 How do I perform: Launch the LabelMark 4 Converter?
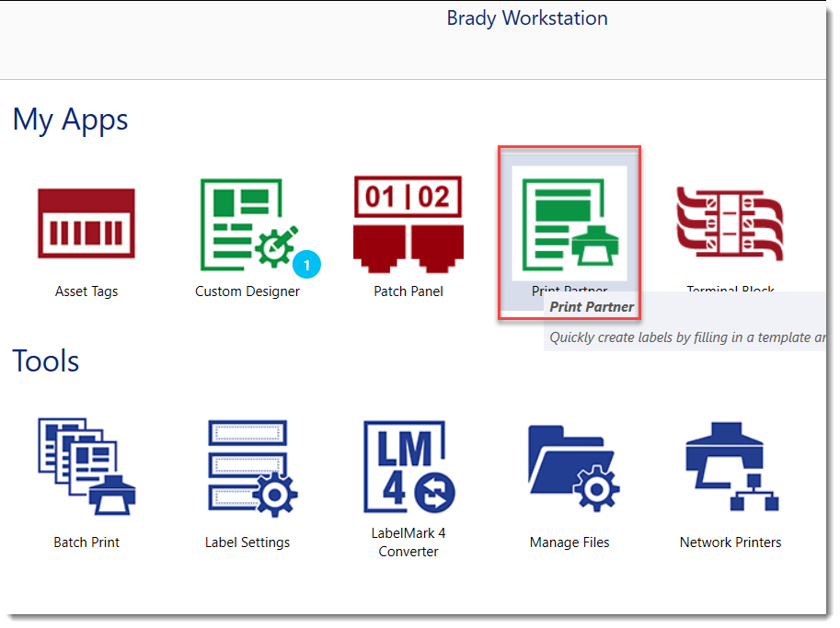[408, 465]
